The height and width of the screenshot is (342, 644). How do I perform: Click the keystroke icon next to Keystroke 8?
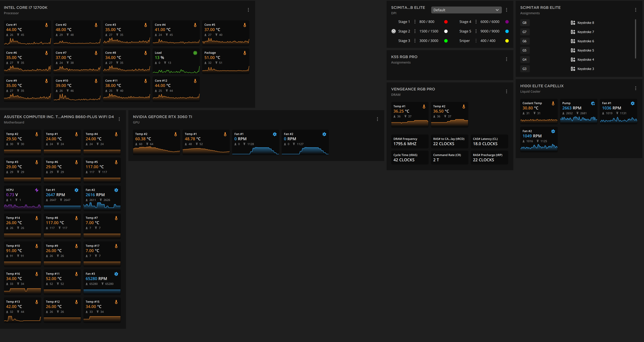573,23
